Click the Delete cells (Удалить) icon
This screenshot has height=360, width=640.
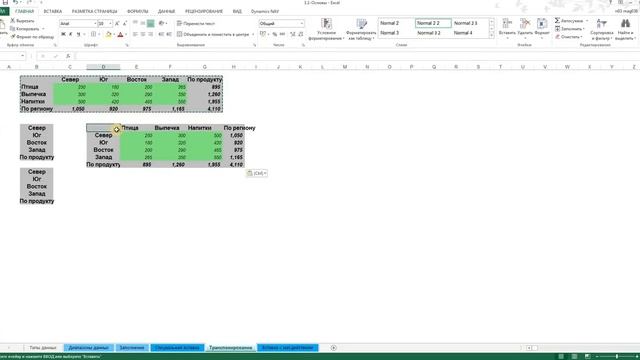coord(525,24)
